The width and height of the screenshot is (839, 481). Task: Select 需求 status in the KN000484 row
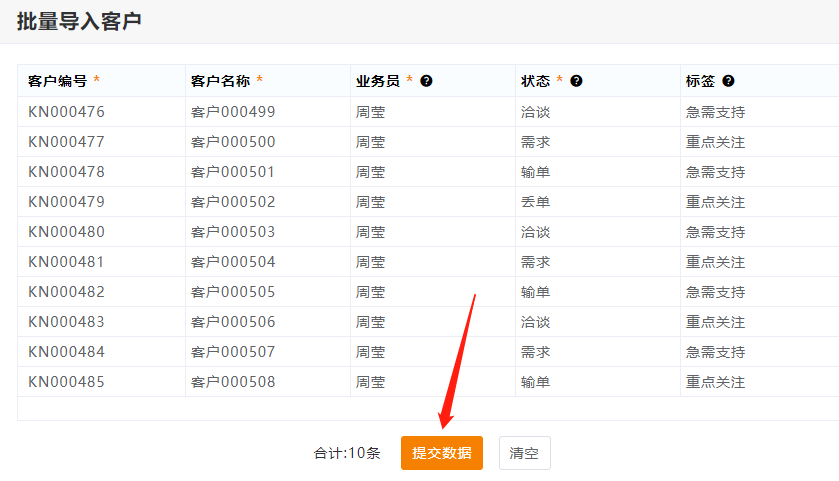pyautogui.click(x=535, y=352)
